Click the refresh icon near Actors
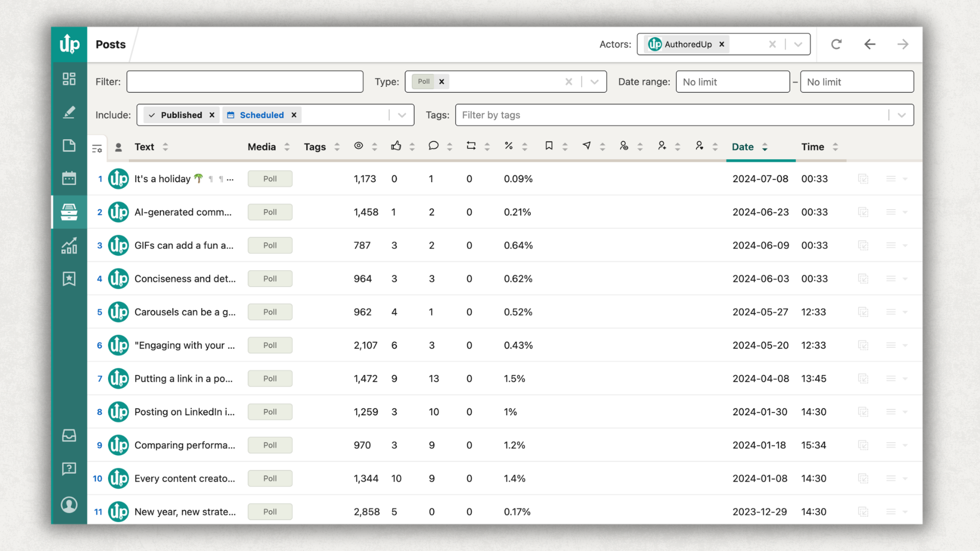Viewport: 980px width, 551px height. click(x=836, y=44)
